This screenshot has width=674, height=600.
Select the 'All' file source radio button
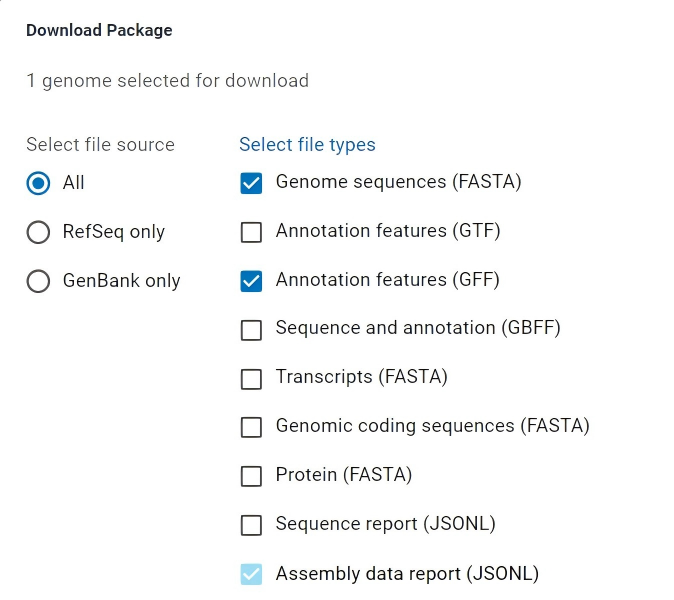[38, 183]
